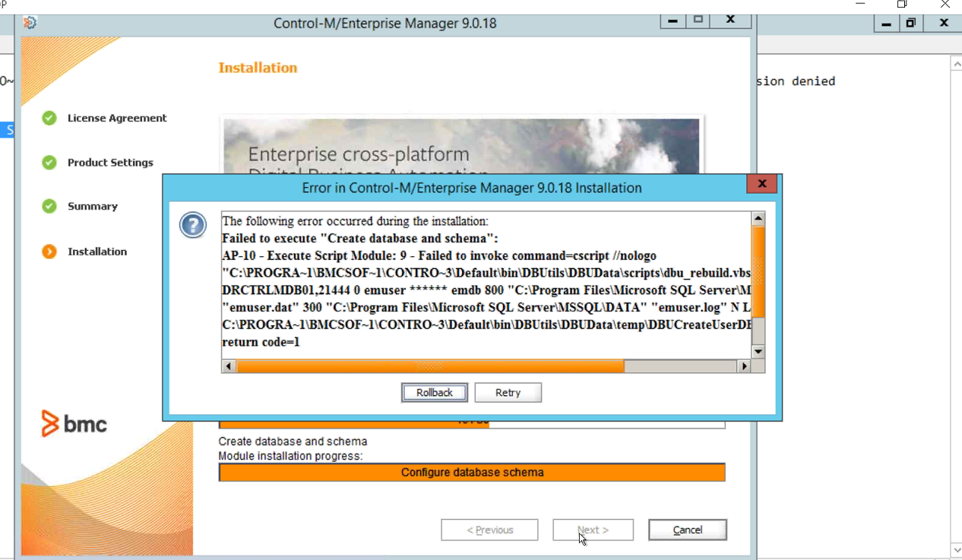Click the Retry button
962x560 pixels.
[508, 393]
